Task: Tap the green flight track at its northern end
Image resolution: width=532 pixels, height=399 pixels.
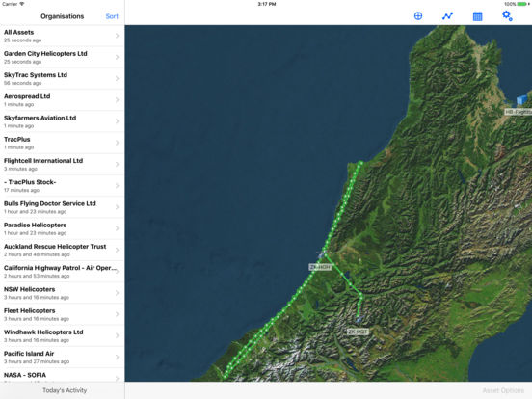Action: (x=360, y=164)
